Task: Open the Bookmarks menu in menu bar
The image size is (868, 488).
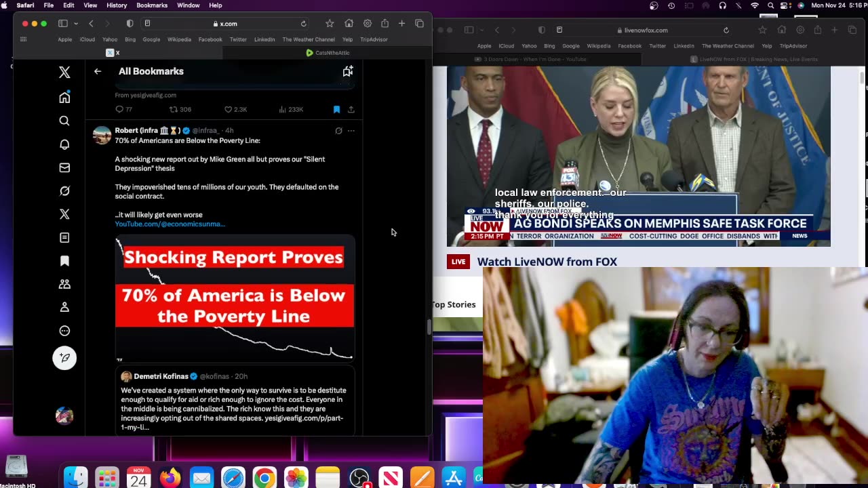Action: click(x=151, y=5)
